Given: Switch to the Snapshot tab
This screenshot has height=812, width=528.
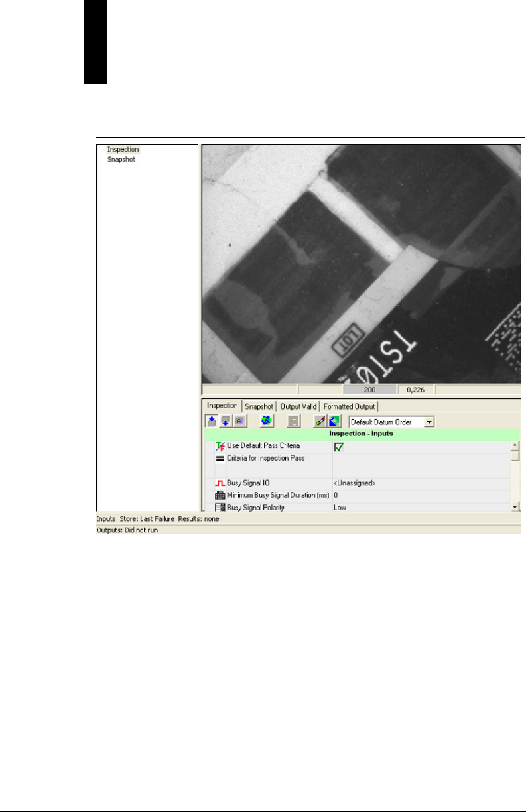Looking at the screenshot, I should pyautogui.click(x=259, y=406).
